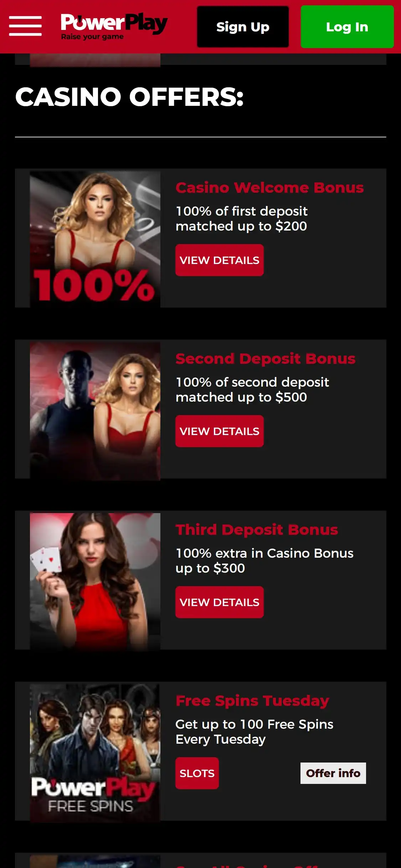Click the SLOTS button

(x=197, y=773)
